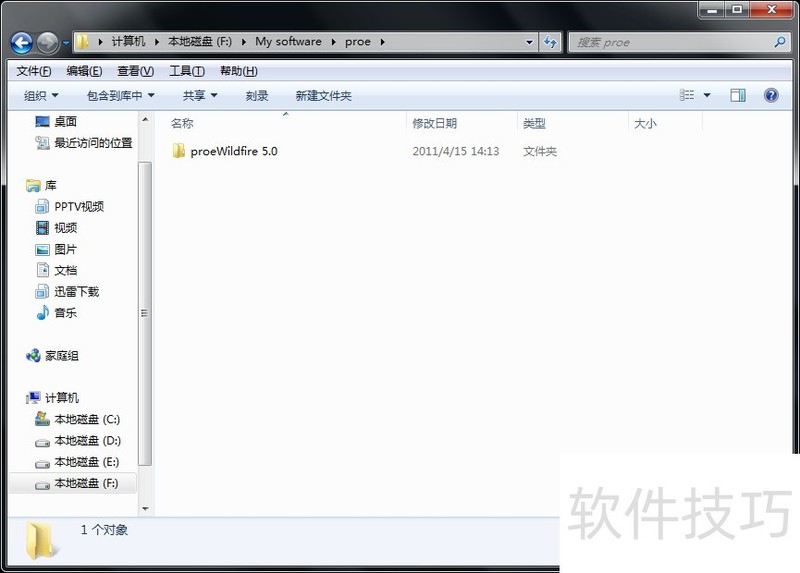Select the proeWildfire 5.0 folder icon

178,151
